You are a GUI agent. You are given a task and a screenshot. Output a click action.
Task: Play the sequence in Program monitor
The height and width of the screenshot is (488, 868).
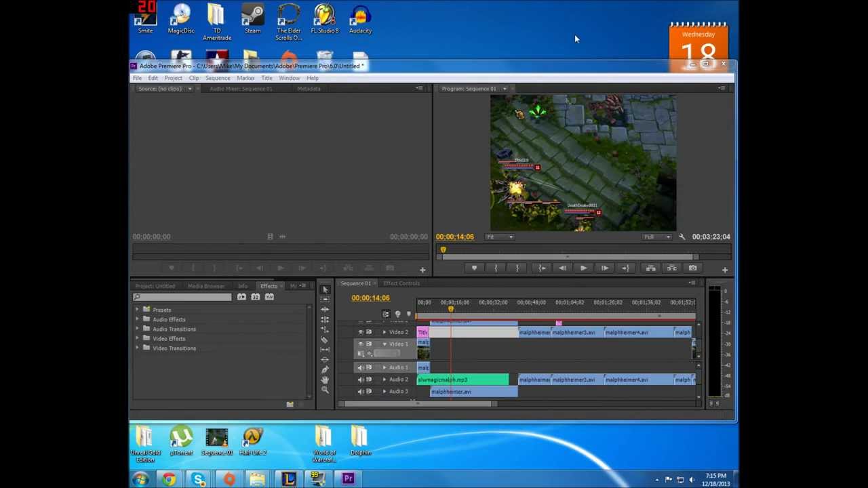(583, 268)
